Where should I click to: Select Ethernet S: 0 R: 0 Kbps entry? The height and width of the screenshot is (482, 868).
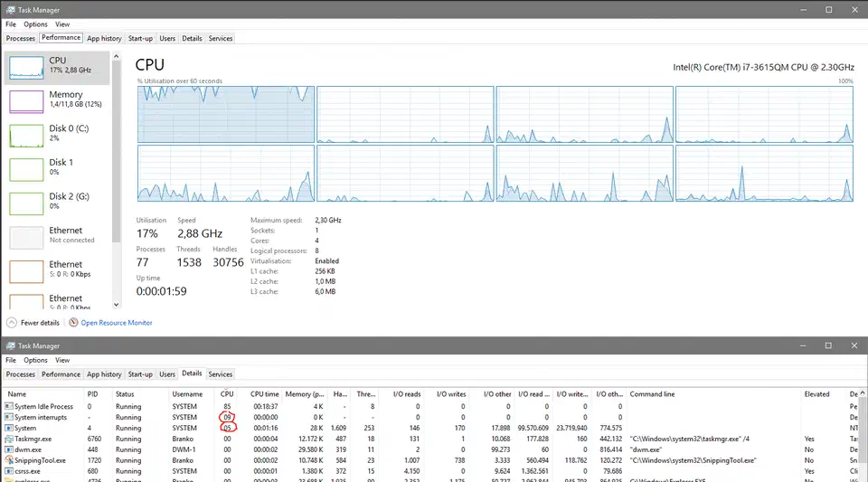(x=58, y=271)
